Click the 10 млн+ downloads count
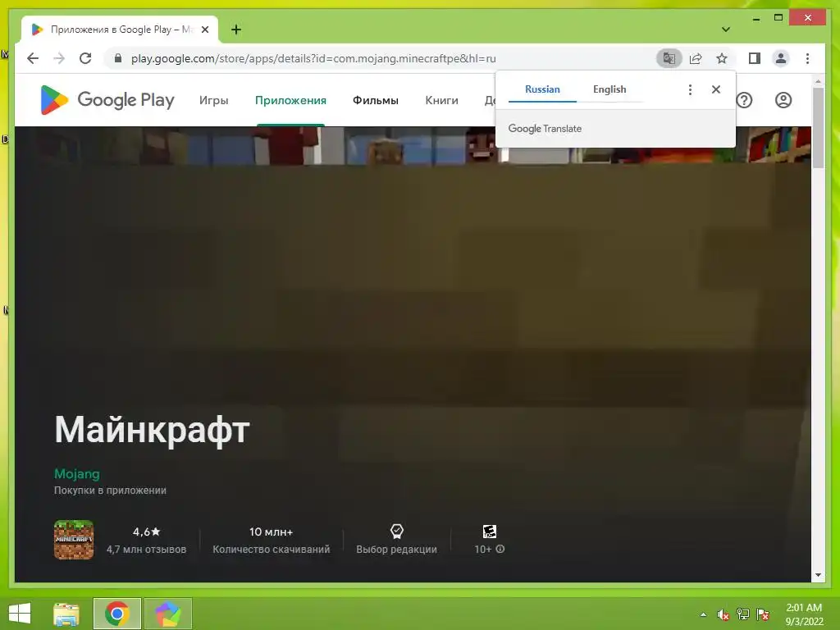Screen dimensions: 840x630 point(271,532)
